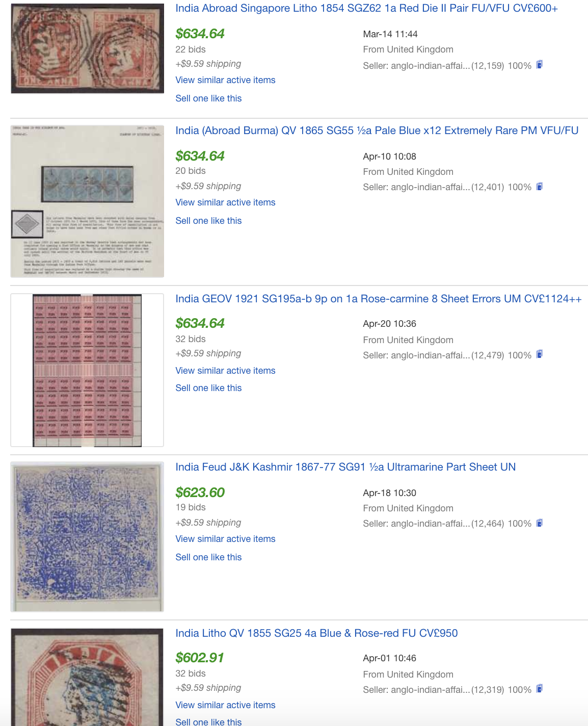Open India Feud J&K Kashmir SG91 listing title
Viewport: 588px width, 726px height.
[345, 467]
